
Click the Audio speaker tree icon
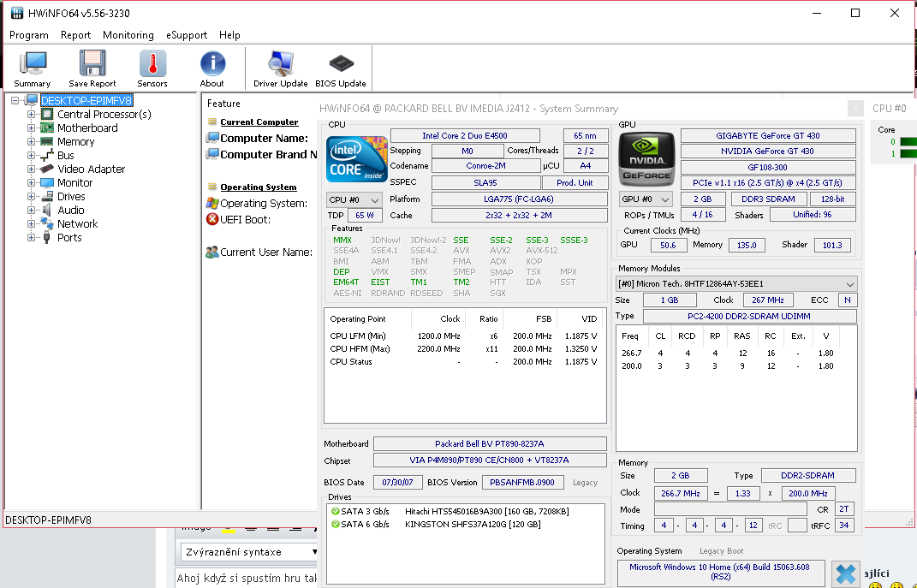[x=47, y=211]
